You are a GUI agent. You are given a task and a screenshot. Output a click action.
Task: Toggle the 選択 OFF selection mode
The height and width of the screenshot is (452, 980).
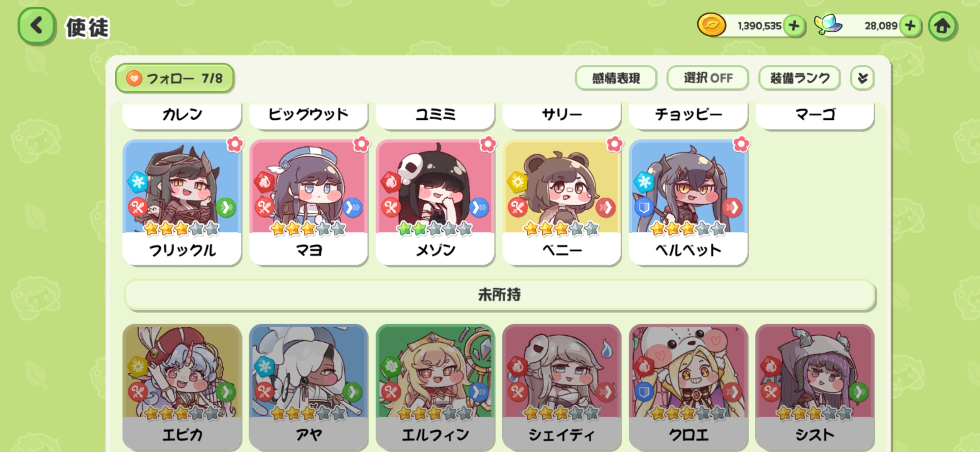point(708,78)
